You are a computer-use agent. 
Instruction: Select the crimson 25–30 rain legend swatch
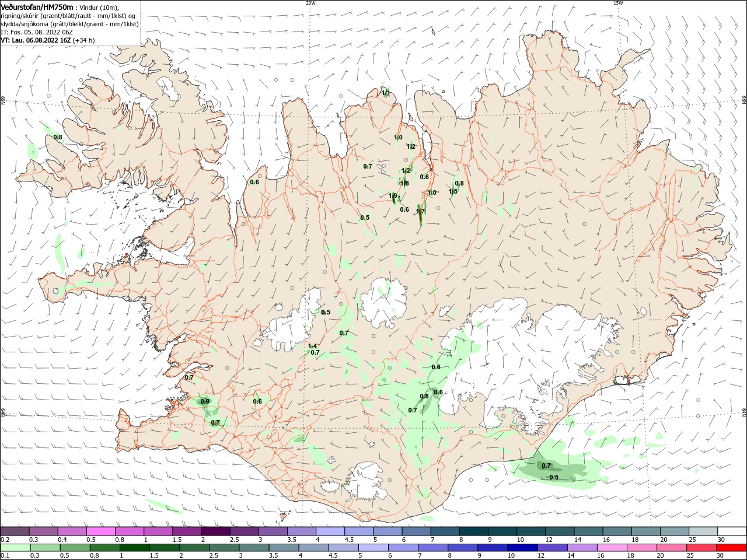[x=701, y=548]
